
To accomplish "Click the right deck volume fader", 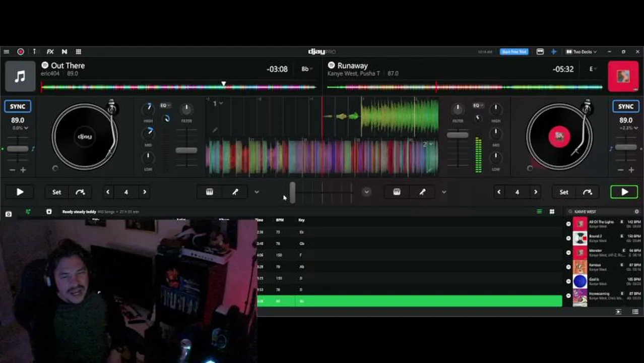I will 458,135.
